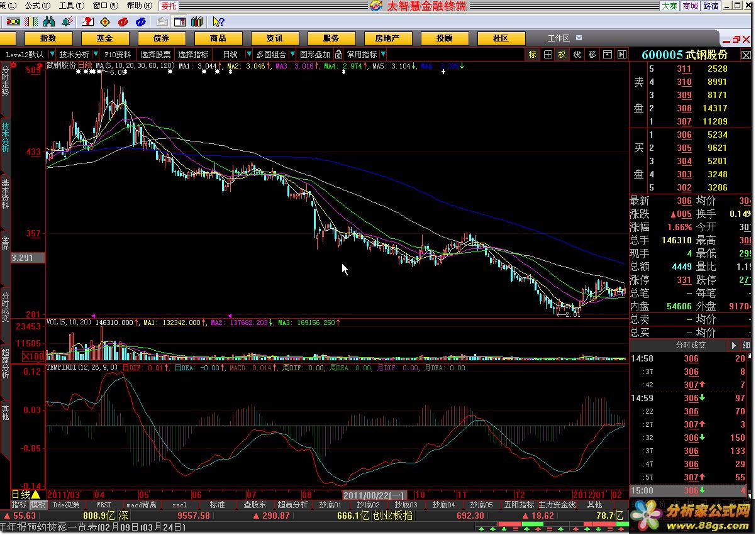Click the 移 move chart icon
Screen dimensions: 756x535
592,55
